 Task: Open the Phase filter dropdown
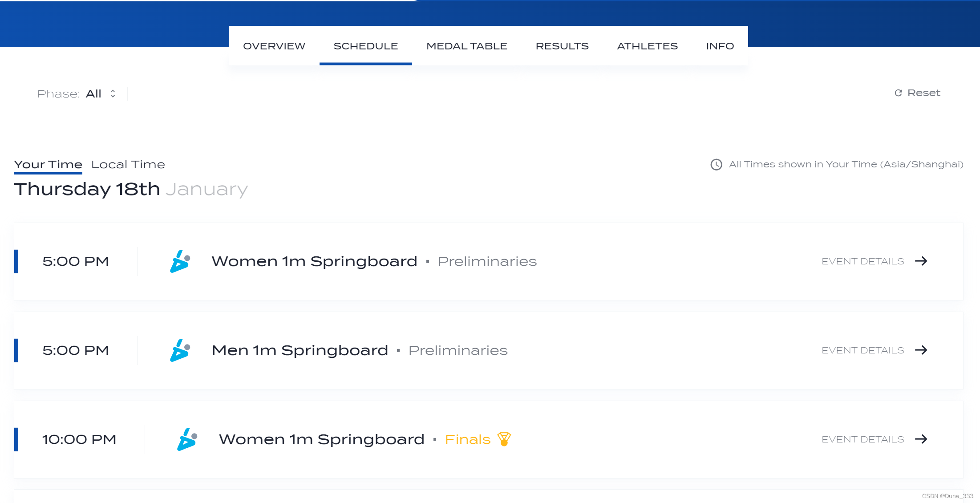click(x=93, y=94)
